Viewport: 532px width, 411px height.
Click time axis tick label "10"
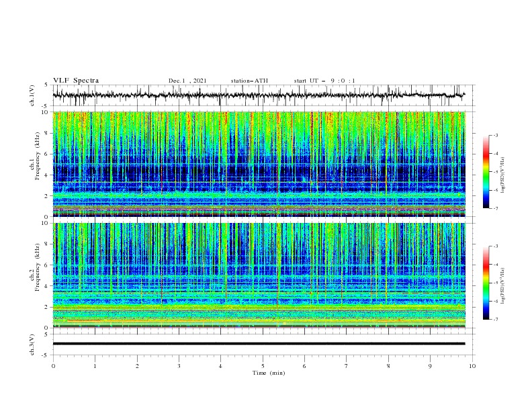[472, 366]
